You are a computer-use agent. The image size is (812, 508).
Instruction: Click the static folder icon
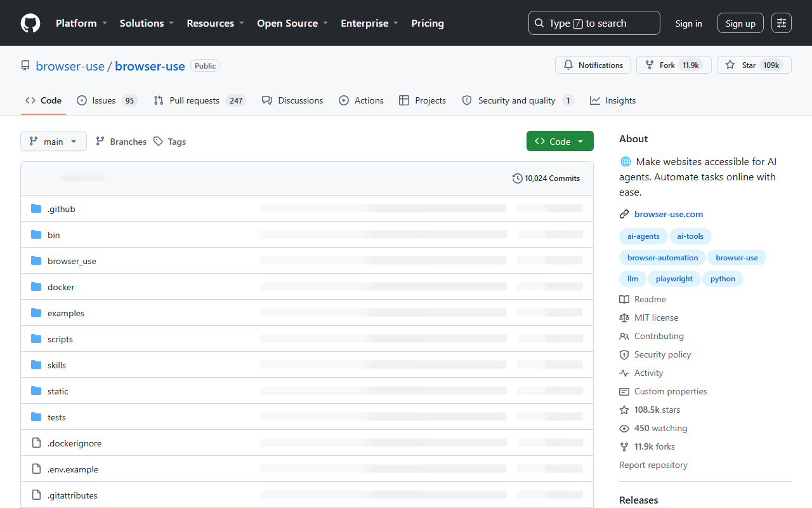point(36,391)
